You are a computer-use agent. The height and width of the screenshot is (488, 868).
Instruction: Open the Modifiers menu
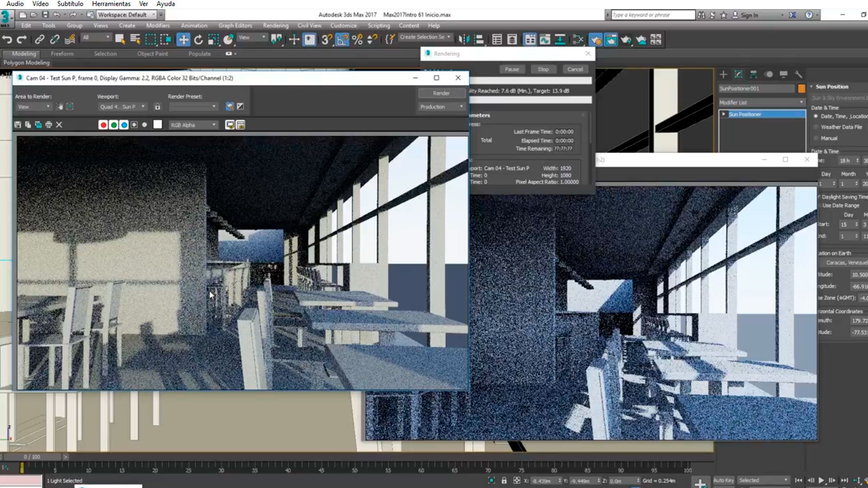coord(158,26)
